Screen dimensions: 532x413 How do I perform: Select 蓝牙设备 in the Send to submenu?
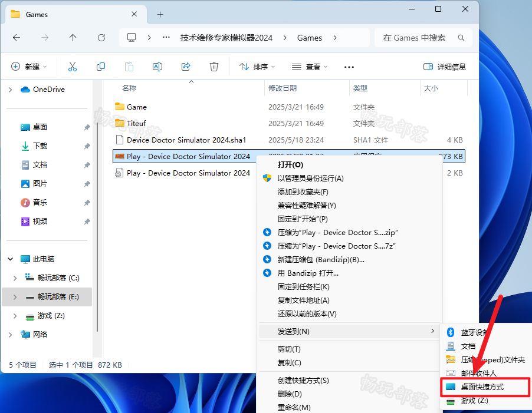point(485,333)
